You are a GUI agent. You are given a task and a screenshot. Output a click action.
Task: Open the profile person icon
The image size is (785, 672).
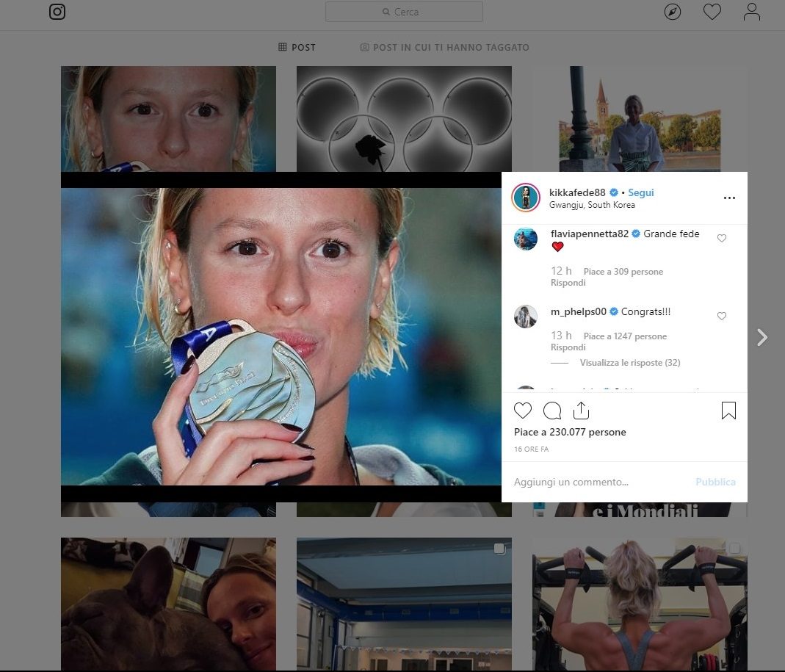pos(751,12)
